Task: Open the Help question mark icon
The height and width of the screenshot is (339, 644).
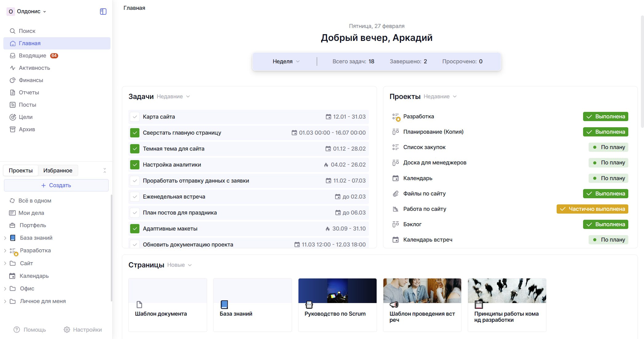Action: click(x=17, y=329)
